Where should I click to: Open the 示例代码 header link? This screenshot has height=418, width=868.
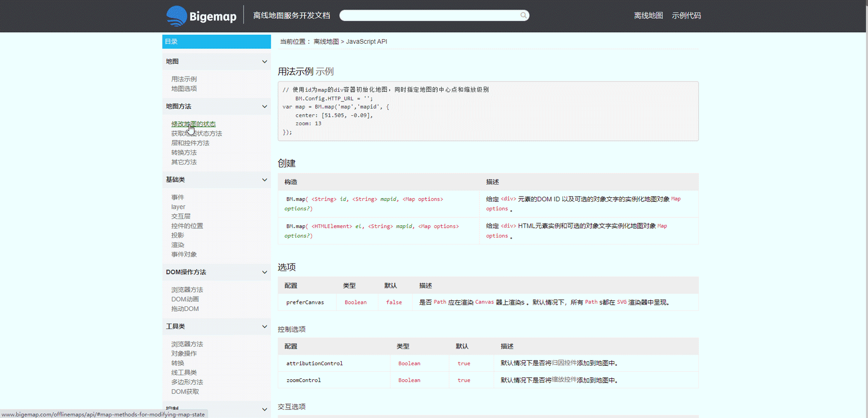click(x=686, y=16)
